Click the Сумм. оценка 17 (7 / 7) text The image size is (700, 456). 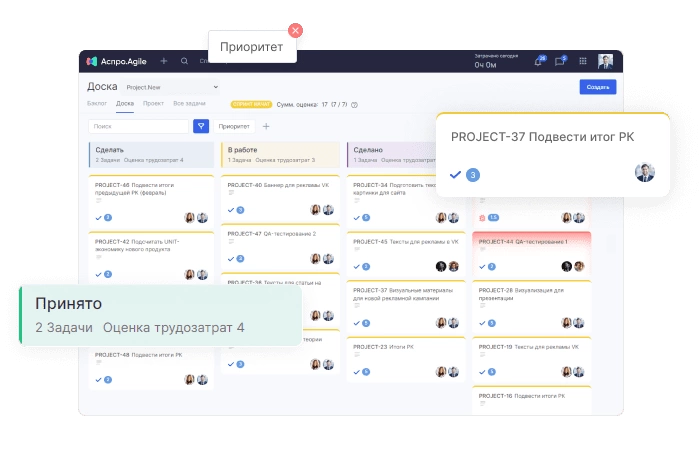pos(312,105)
